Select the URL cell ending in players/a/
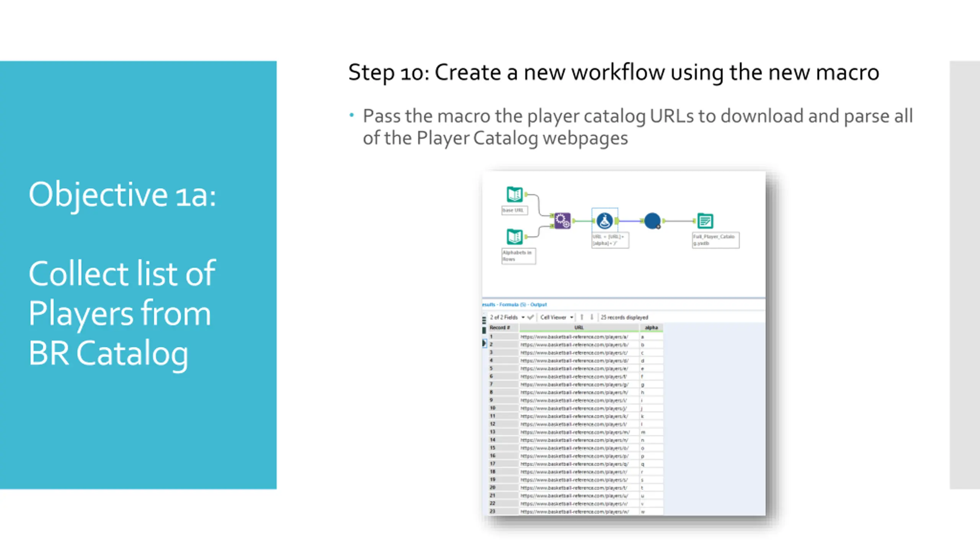Screen dimensions: 980x551 click(579, 337)
